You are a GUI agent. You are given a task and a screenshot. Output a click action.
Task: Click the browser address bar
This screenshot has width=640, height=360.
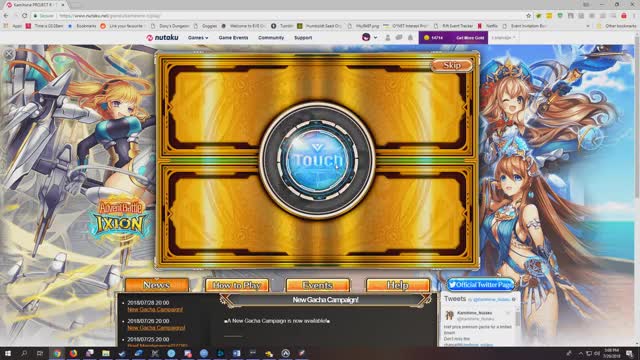[x=278, y=16]
